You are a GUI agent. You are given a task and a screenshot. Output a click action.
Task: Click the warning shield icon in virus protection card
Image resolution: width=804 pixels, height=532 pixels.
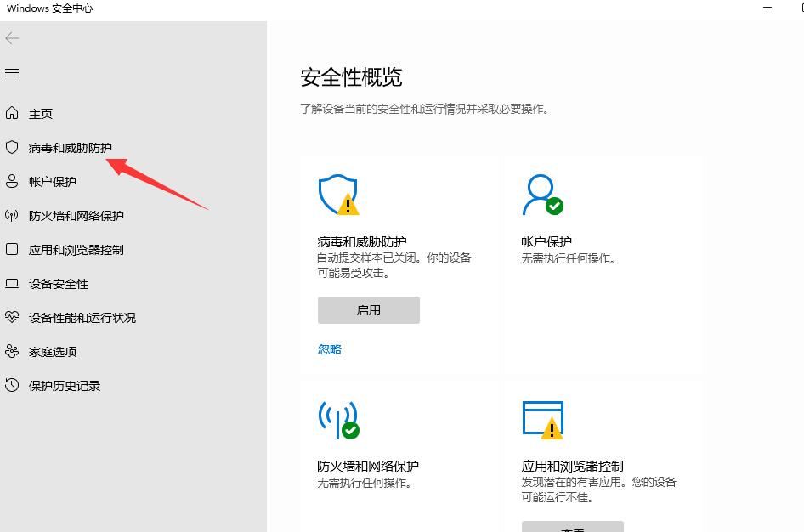point(338,195)
